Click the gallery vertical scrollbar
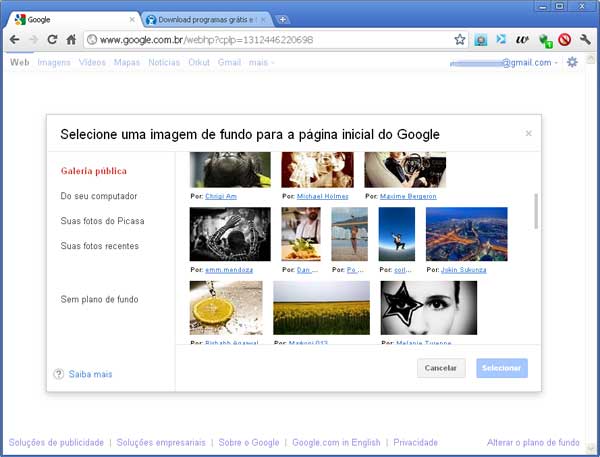 click(536, 210)
